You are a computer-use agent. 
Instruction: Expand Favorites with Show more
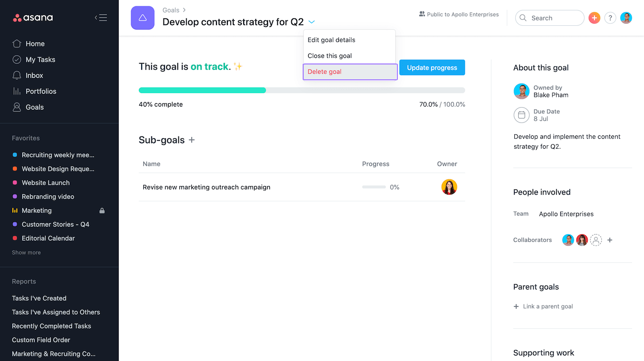tap(26, 252)
